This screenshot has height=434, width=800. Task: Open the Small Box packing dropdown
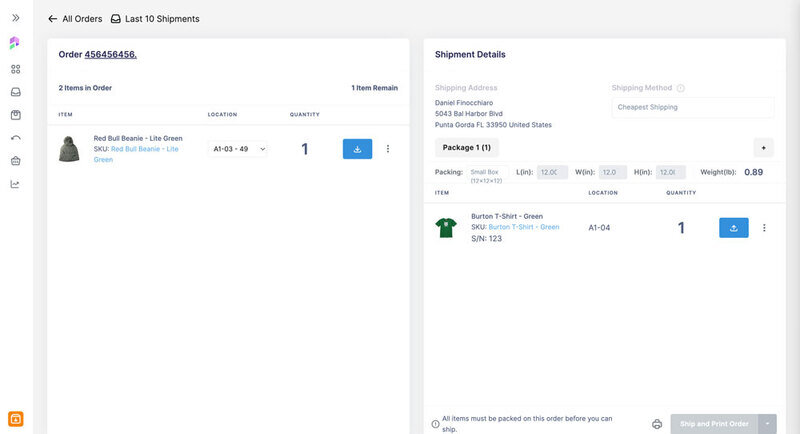(484, 172)
